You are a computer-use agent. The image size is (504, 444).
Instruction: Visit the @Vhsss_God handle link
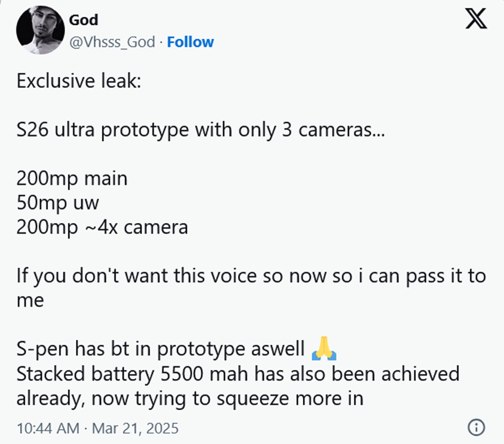click(x=112, y=42)
